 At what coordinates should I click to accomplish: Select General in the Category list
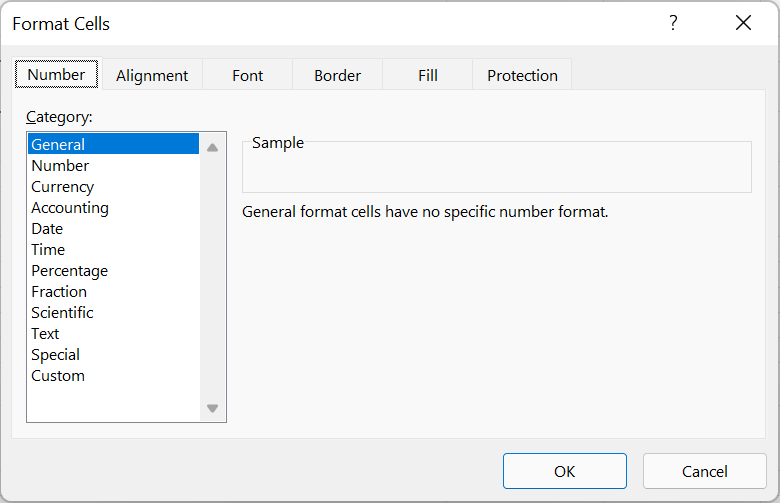[113, 144]
